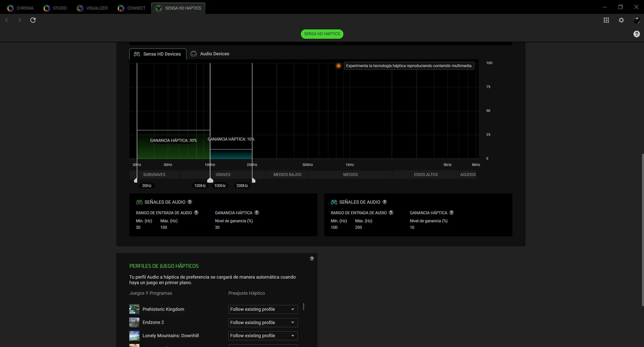Click the Chroma rainbow ring icon
This screenshot has width=644, height=347.
pos(10,8)
